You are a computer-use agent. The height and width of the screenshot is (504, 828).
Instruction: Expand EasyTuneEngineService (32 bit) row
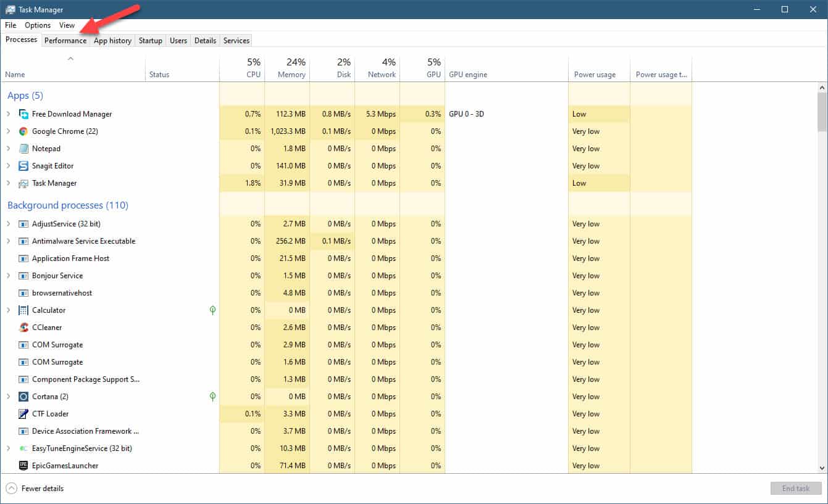9,448
